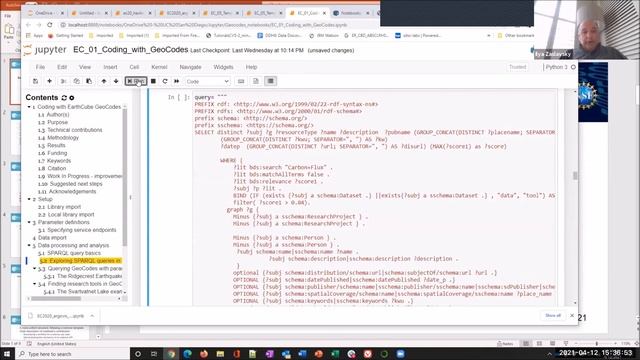Open the Cell menu
Viewport: 640px width, 360px height.
click(134, 67)
